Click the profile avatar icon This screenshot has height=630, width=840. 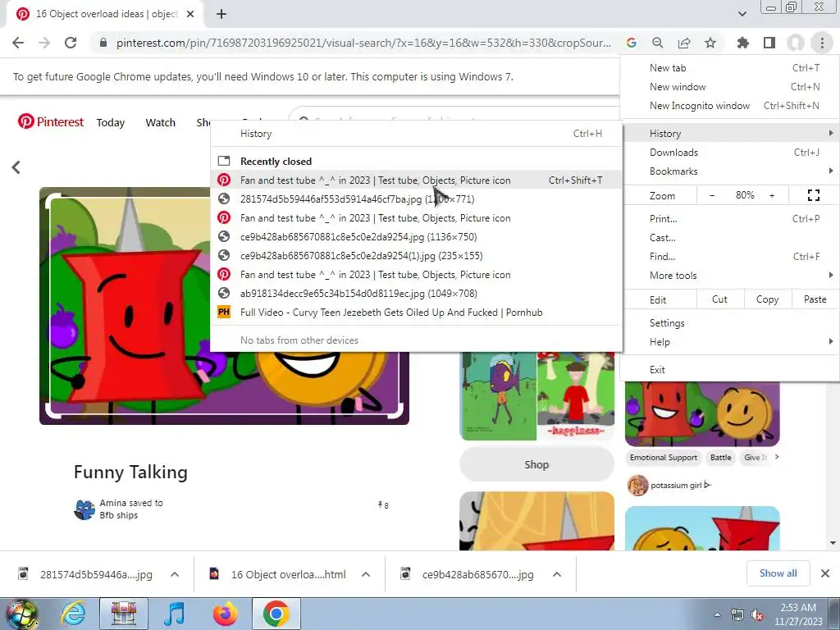click(x=796, y=43)
